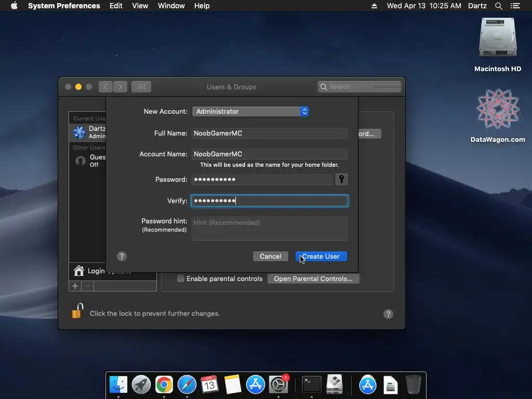Viewport: 532px width, 399px height.
Task: Select Dartz admin user in sidebar
Action: 88,132
